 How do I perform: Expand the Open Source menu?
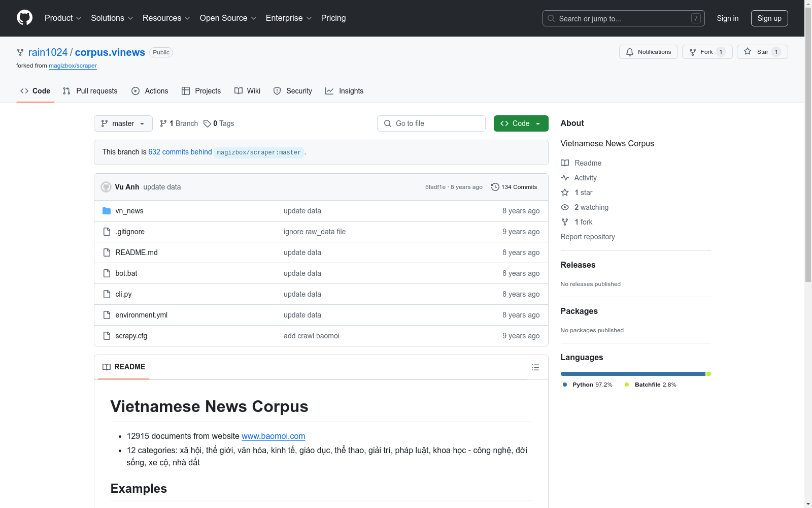(228, 18)
